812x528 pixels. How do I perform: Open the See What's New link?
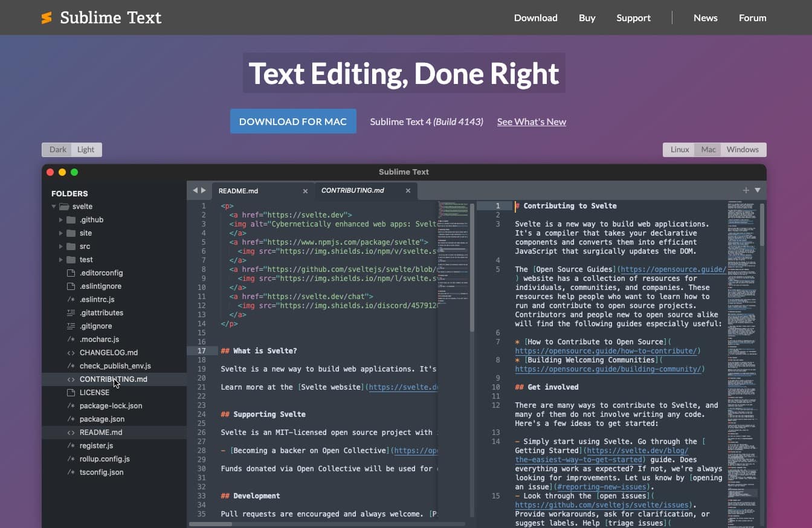tap(531, 121)
